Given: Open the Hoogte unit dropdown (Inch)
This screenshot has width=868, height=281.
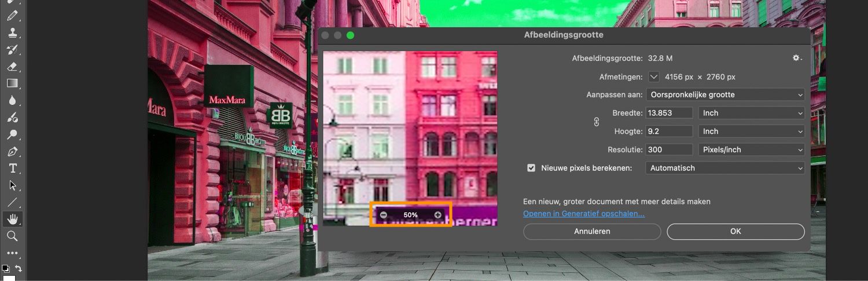Looking at the screenshot, I should pos(752,132).
